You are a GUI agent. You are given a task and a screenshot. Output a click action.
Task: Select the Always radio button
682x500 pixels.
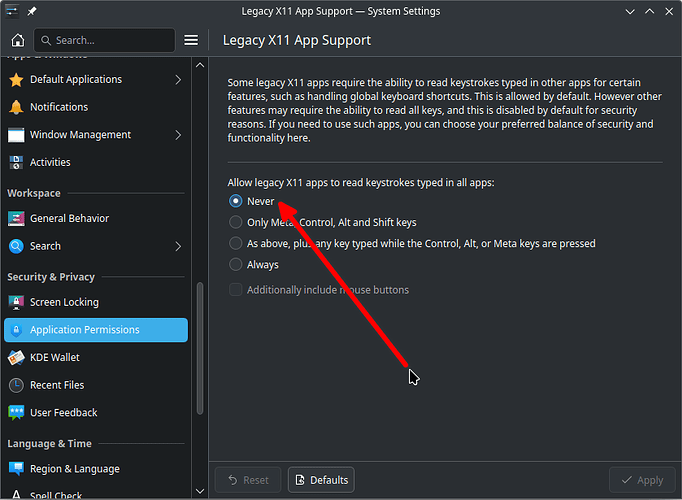pyautogui.click(x=235, y=264)
